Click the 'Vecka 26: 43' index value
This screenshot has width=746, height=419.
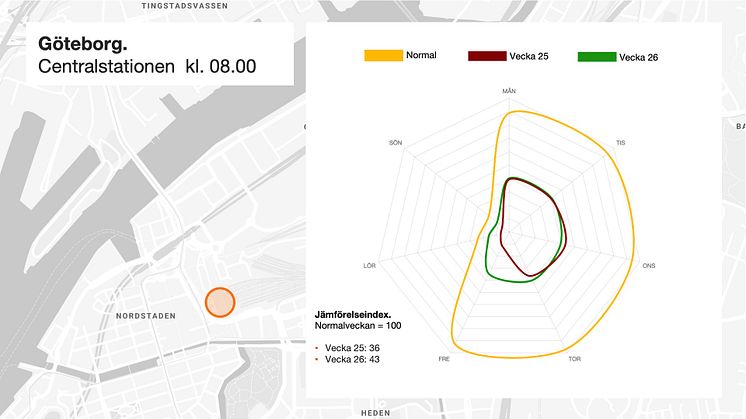pyautogui.click(x=352, y=360)
